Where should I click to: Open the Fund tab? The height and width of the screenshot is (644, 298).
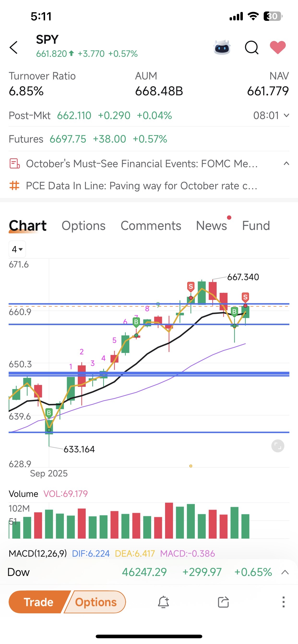coord(256,225)
